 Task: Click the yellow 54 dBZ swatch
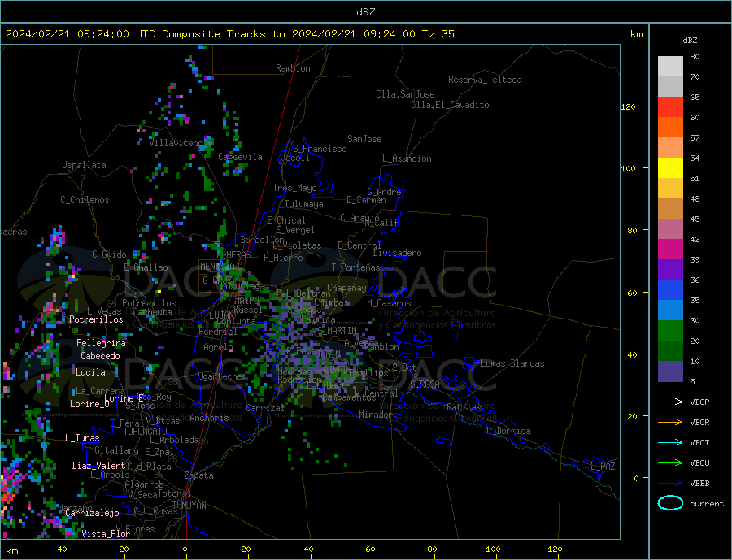click(670, 168)
